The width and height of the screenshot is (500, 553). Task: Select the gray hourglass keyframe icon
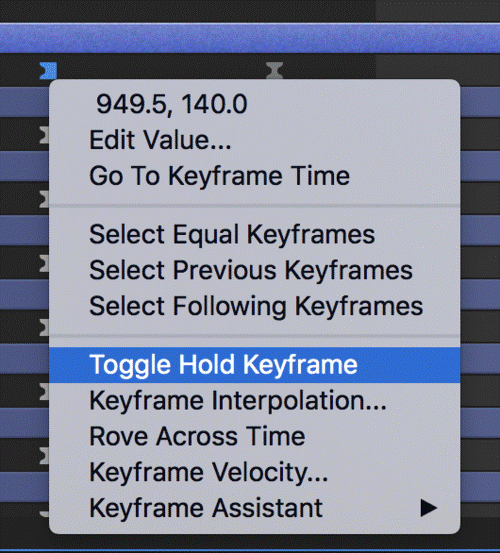click(274, 70)
